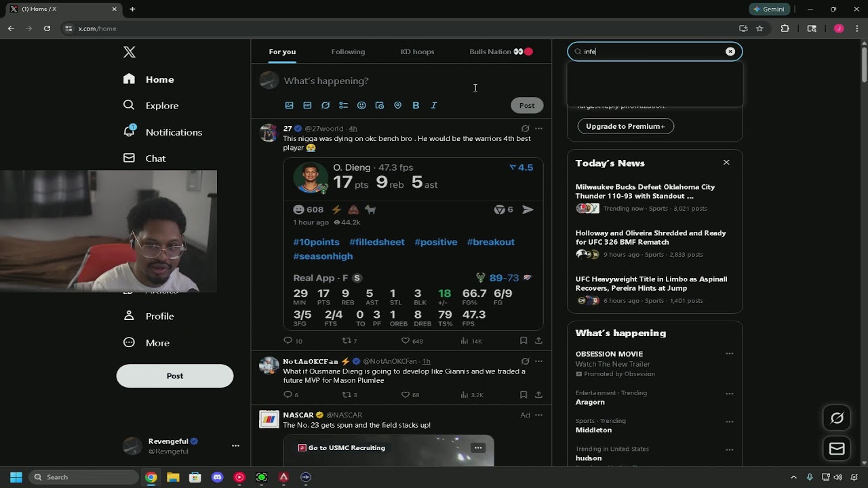Viewport: 868px width, 488px height.
Task: Switch to the KD hoops tab
Action: (417, 52)
